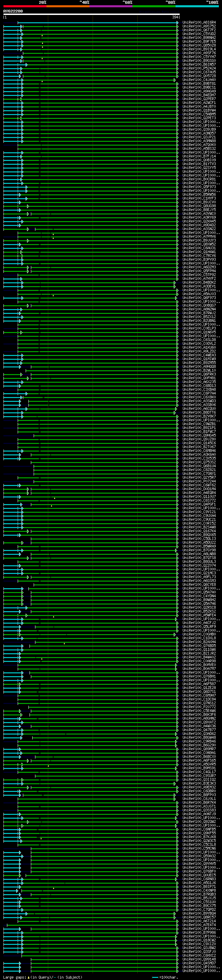Click hit label UniRef100_C5S1U0
The height and width of the screenshot is (980, 222).
pos(199,902)
